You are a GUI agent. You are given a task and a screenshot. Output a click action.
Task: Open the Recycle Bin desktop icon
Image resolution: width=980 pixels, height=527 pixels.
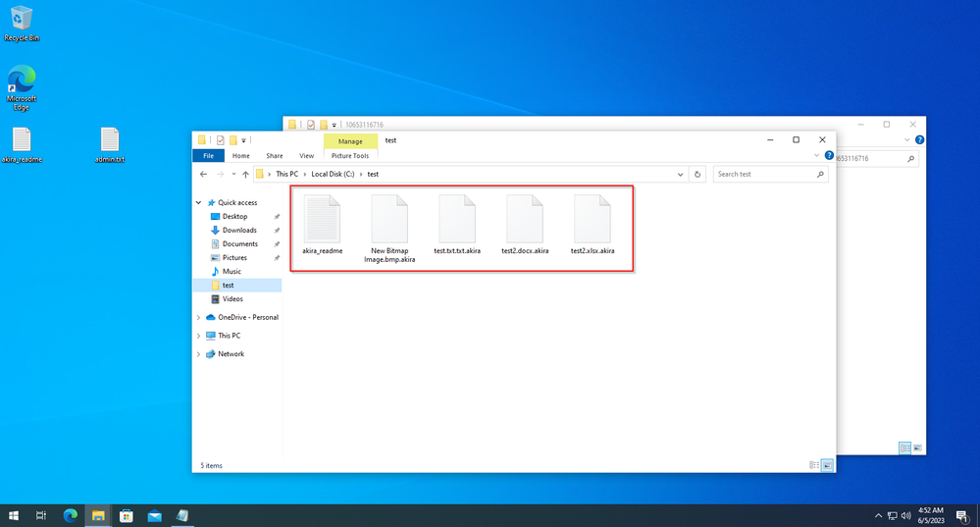pos(22,24)
